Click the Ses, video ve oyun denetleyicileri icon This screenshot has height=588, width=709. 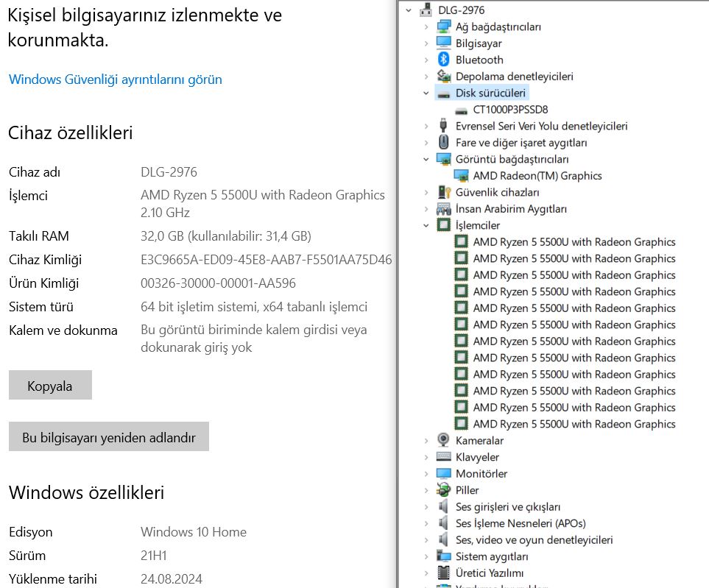[x=443, y=539]
